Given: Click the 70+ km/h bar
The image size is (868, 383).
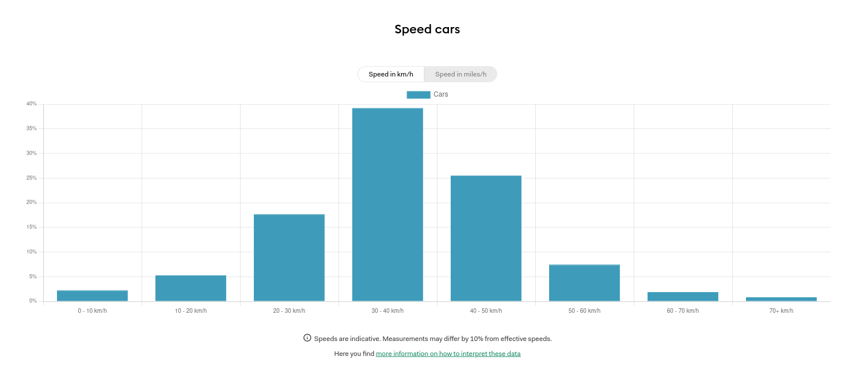Looking at the screenshot, I should 781,299.
